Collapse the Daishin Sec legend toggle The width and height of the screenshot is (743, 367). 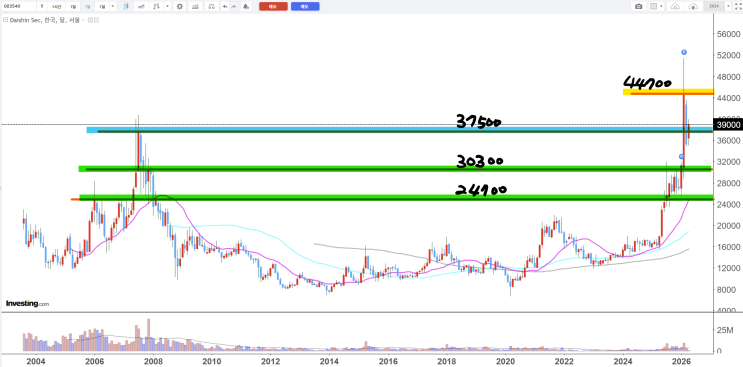tap(6, 20)
